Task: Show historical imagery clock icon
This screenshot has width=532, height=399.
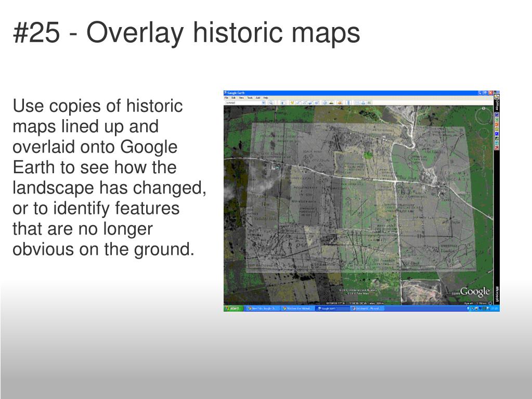Action: tap(325, 102)
